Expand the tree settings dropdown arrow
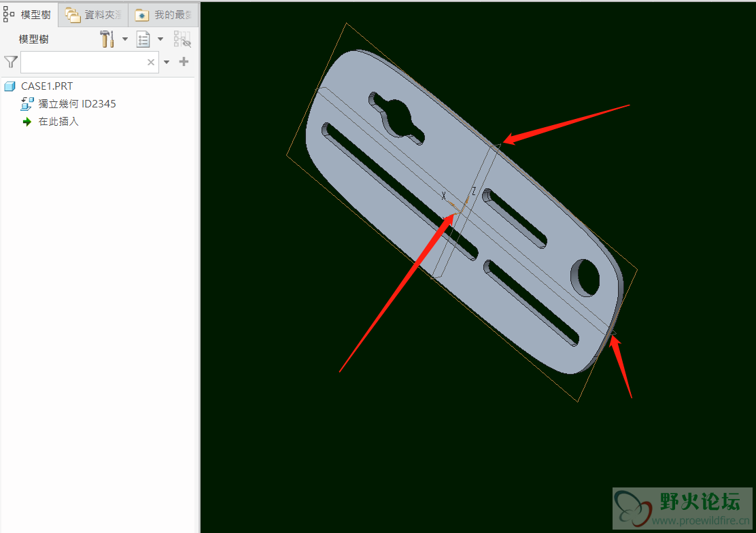756x533 pixels. (x=125, y=39)
